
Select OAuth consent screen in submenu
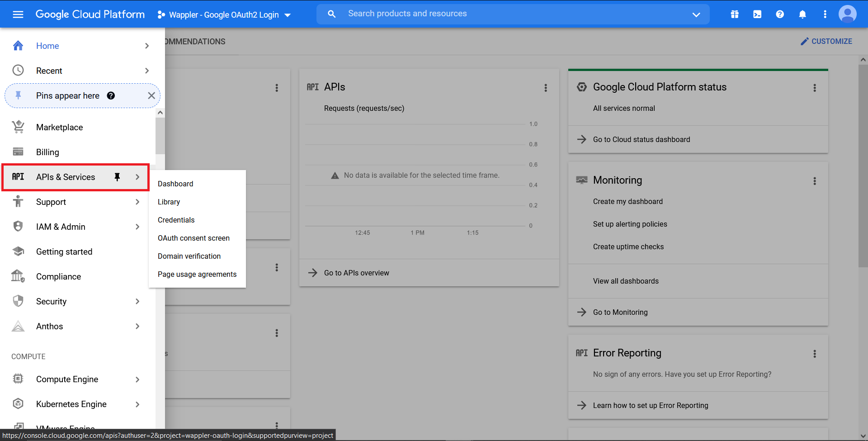(197, 238)
